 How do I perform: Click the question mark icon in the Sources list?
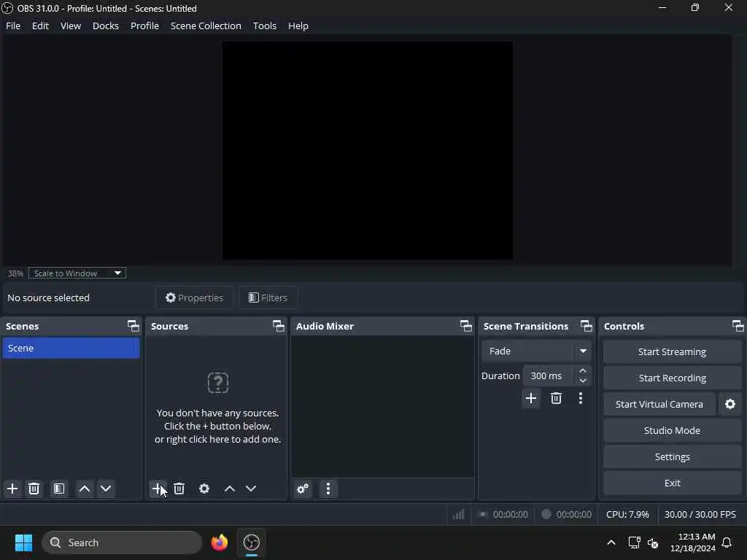pos(218,383)
